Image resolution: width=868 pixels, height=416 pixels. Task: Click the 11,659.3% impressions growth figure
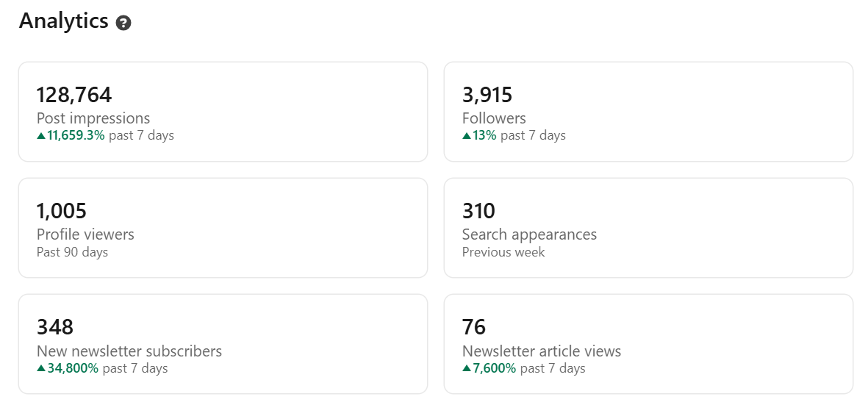pyautogui.click(x=76, y=135)
